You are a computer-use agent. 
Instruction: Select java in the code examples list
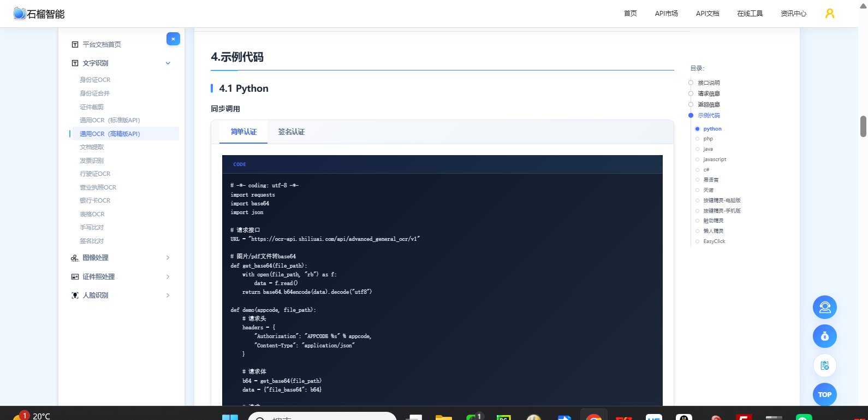pyautogui.click(x=708, y=149)
